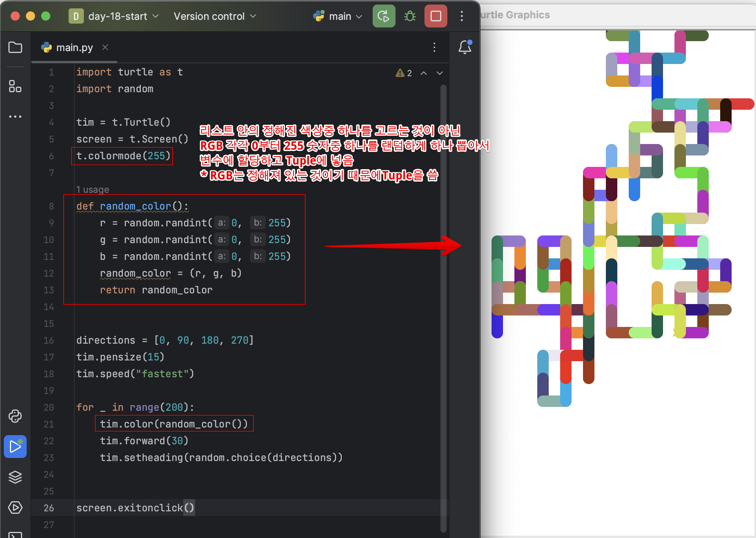Click 't.colormode(255)' on line 6
The width and height of the screenshot is (756, 538).
point(123,156)
